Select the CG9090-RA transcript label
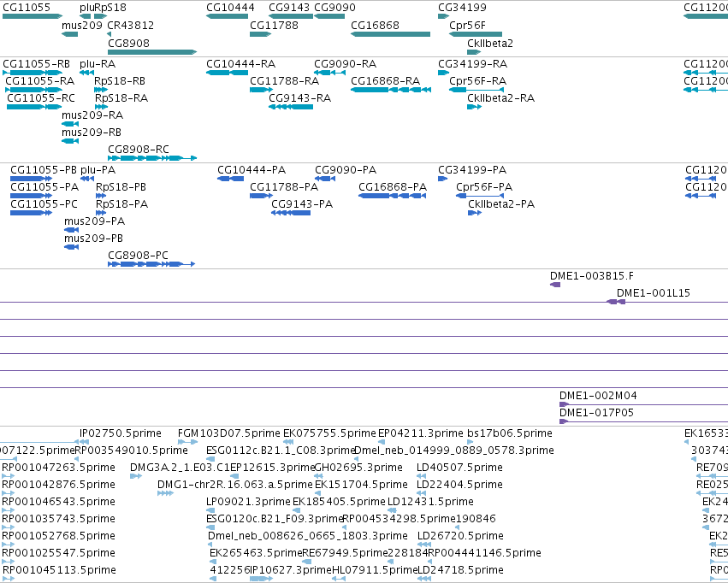The height and width of the screenshot is (583, 728). click(345, 63)
